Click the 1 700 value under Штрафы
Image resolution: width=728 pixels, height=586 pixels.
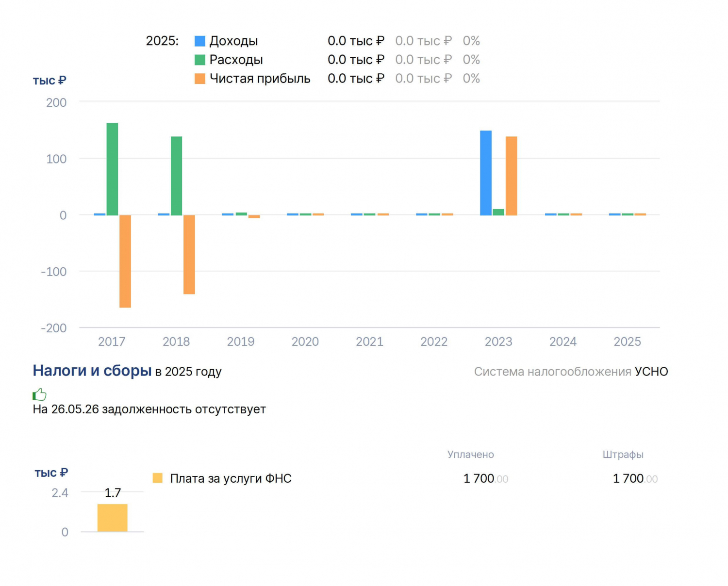pos(635,478)
